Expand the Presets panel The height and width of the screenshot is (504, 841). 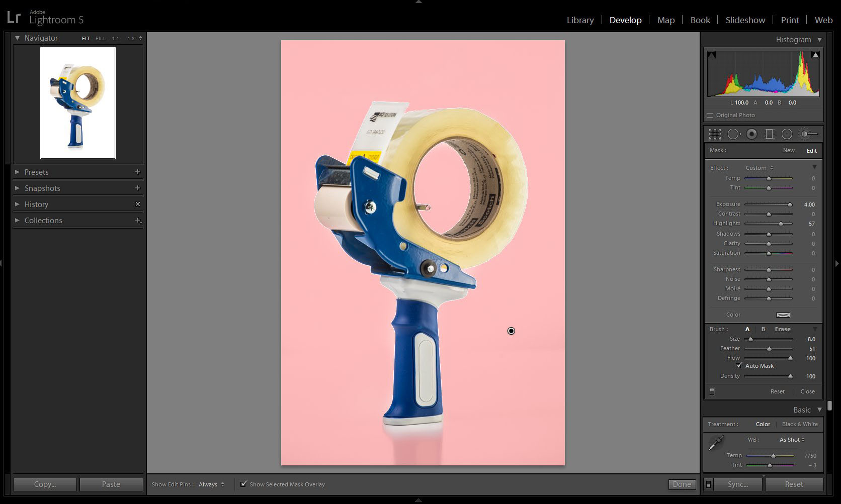click(x=17, y=172)
